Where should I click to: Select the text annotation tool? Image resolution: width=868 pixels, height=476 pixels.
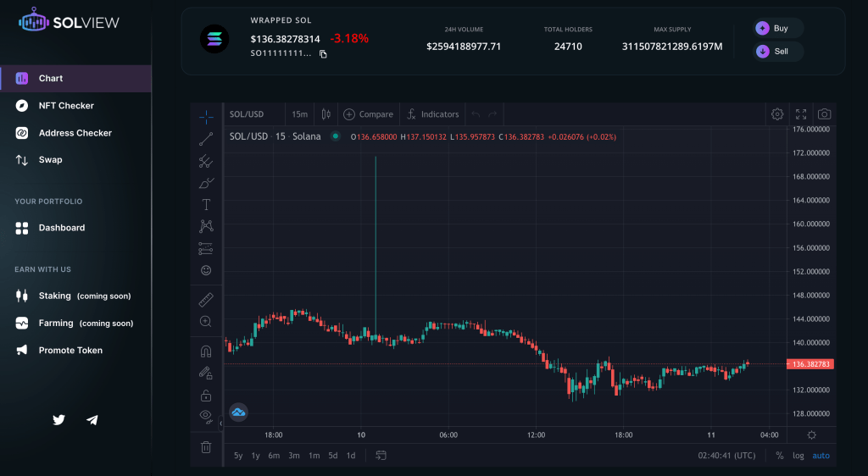tap(206, 204)
